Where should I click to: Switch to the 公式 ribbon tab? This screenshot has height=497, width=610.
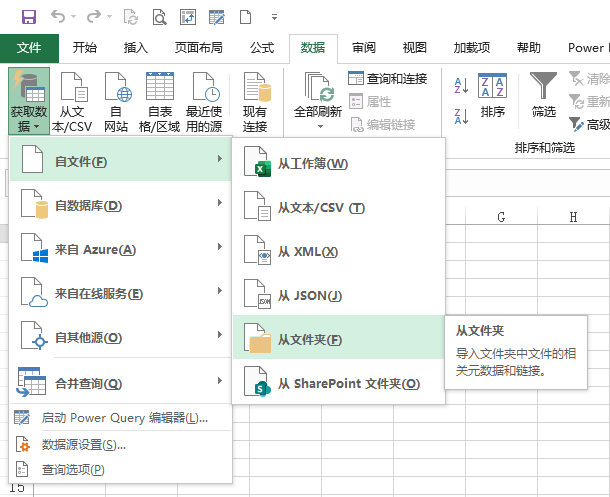coord(262,48)
